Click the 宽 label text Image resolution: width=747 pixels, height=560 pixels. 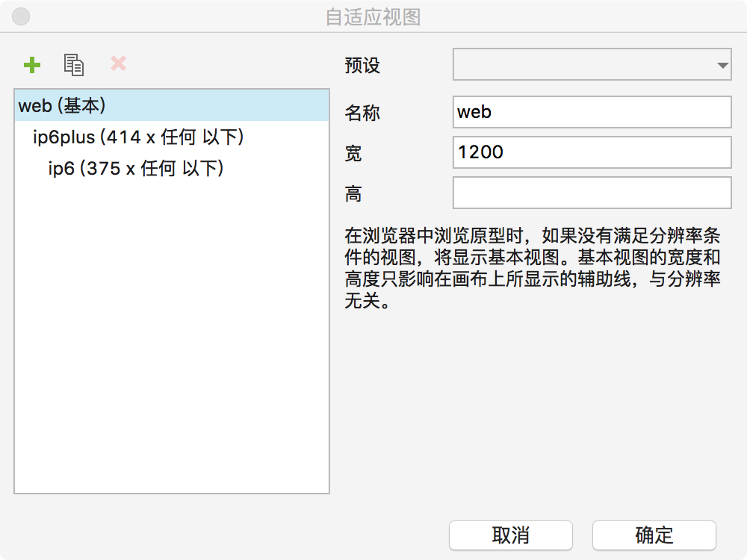click(353, 153)
